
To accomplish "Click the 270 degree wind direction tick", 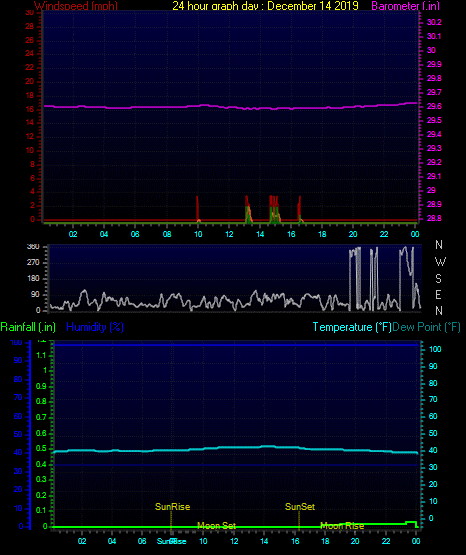I will click(x=33, y=263).
